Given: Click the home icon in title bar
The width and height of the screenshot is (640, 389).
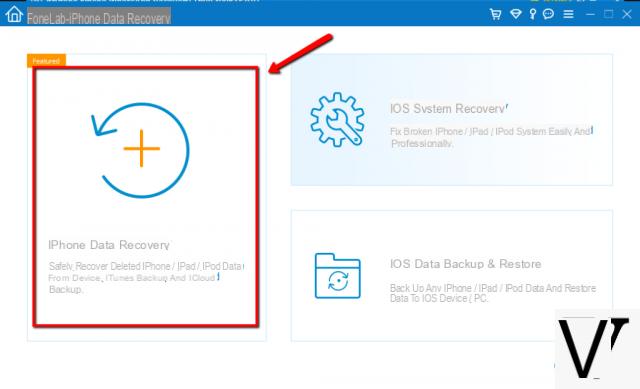Looking at the screenshot, I should [x=14, y=14].
